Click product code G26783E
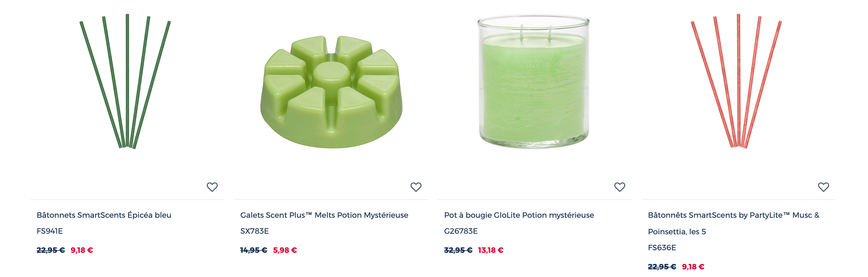Viewport: 868px width, 277px height. coord(461,231)
